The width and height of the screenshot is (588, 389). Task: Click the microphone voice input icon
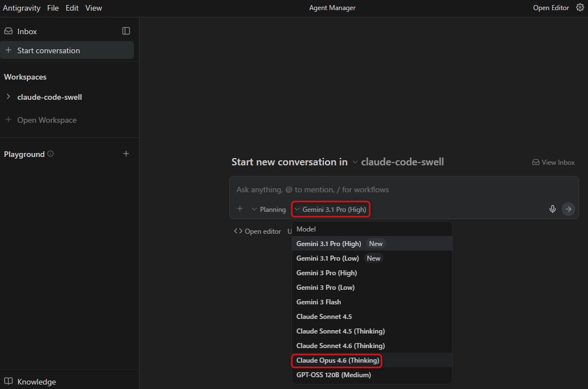tap(552, 209)
